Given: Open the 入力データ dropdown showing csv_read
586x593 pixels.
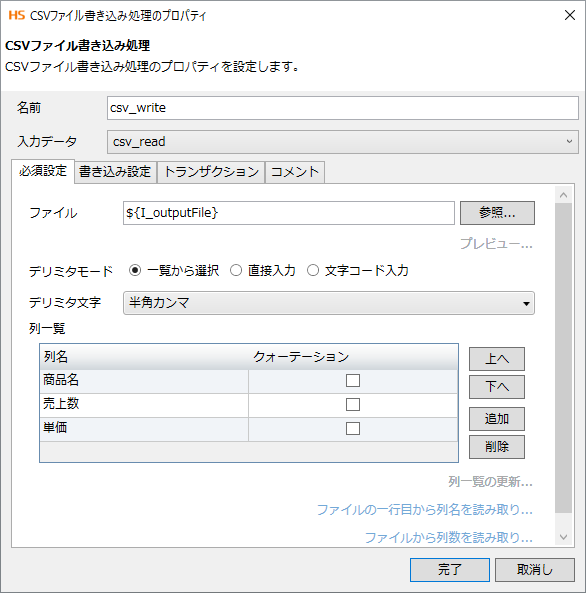Looking at the screenshot, I should click(x=343, y=142).
